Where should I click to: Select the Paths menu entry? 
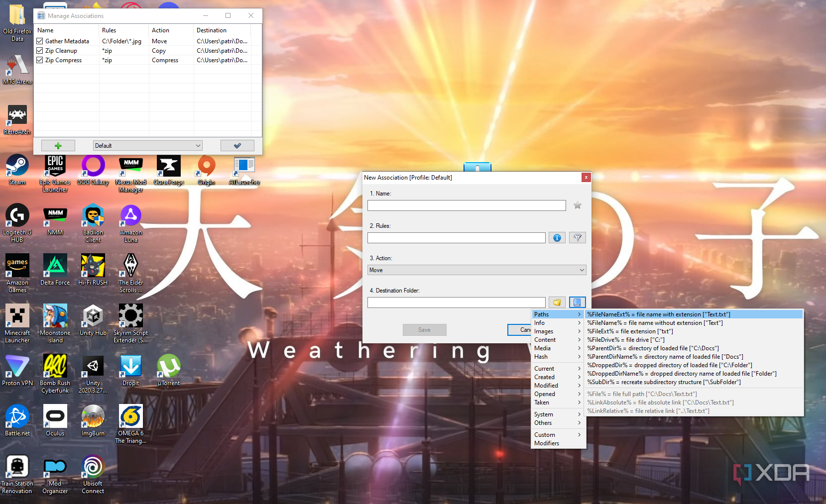tap(558, 314)
